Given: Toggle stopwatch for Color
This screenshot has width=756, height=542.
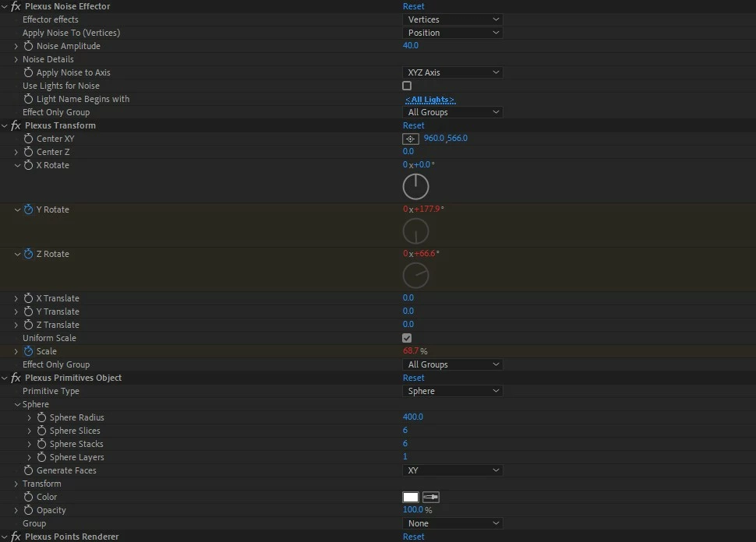Looking at the screenshot, I should (x=28, y=497).
